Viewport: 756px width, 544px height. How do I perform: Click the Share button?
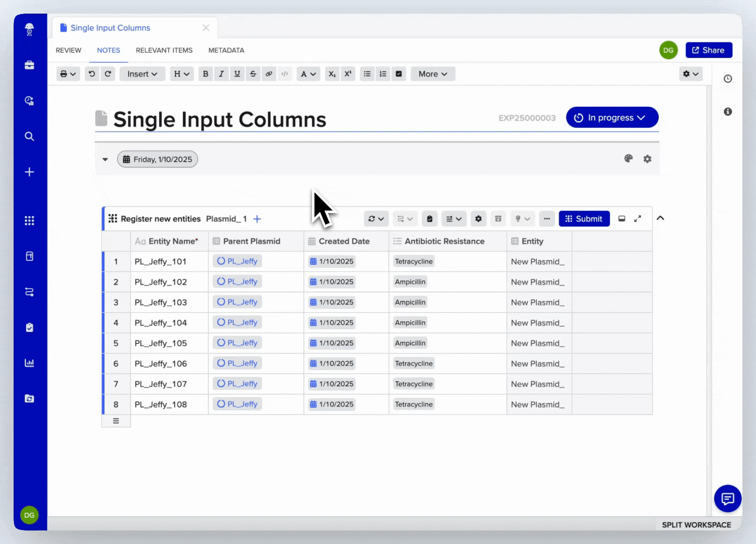(x=709, y=50)
